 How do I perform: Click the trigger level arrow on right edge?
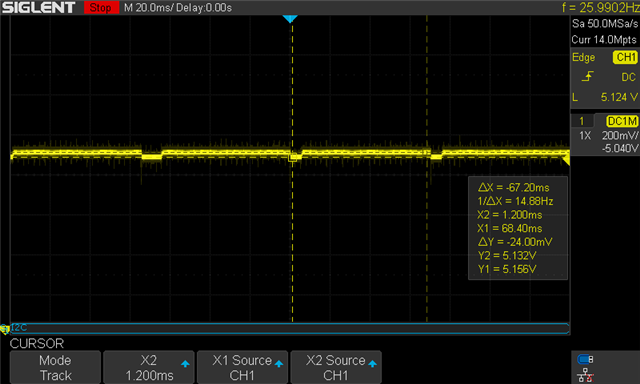pos(566,159)
